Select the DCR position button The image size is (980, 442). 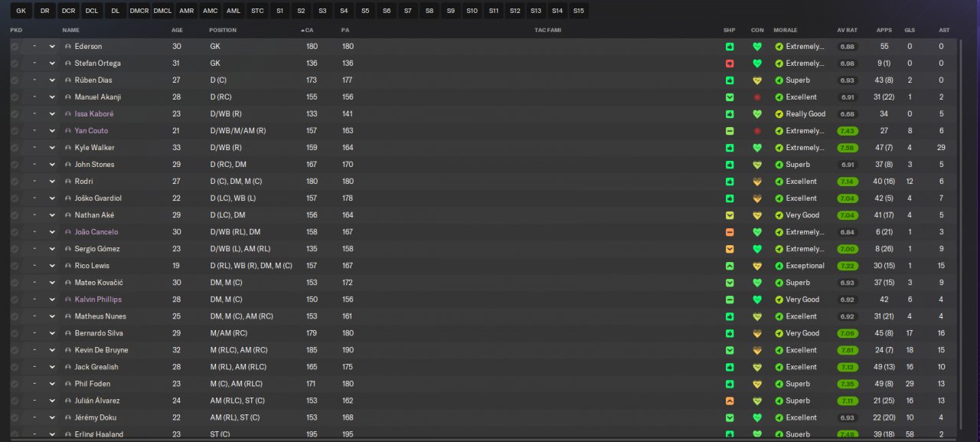point(68,11)
